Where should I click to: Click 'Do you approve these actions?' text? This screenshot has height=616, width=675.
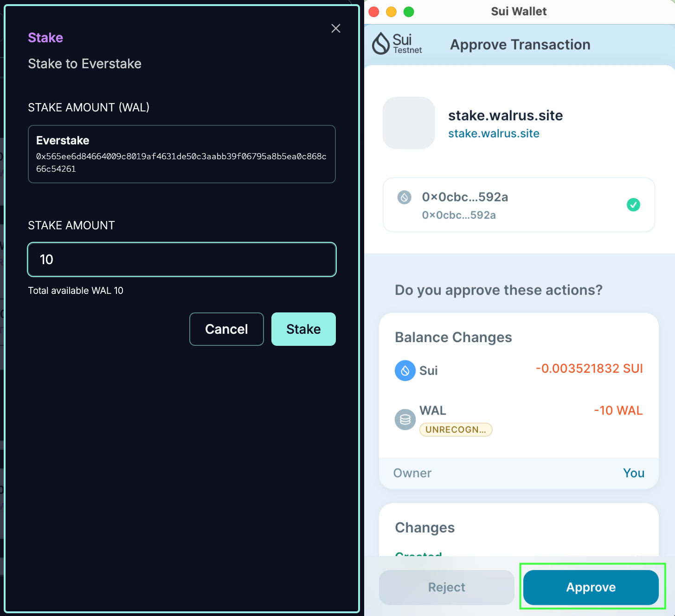pyautogui.click(x=499, y=290)
